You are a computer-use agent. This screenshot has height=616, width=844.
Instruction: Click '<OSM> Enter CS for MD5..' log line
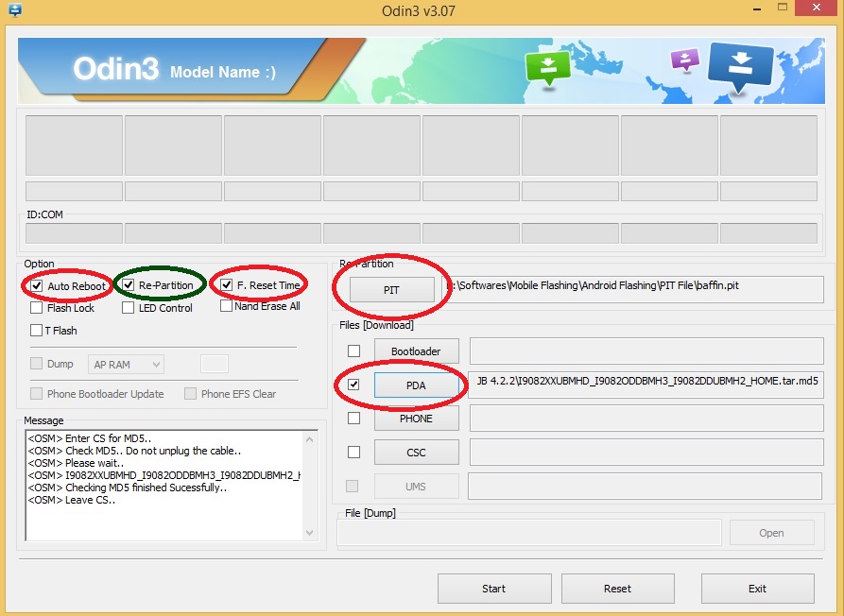[x=90, y=438]
